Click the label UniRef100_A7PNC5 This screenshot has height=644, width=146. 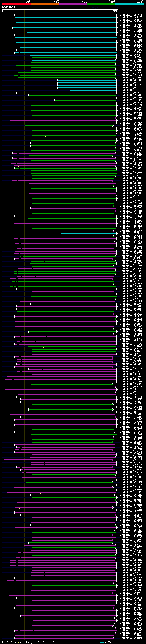(x=131, y=148)
